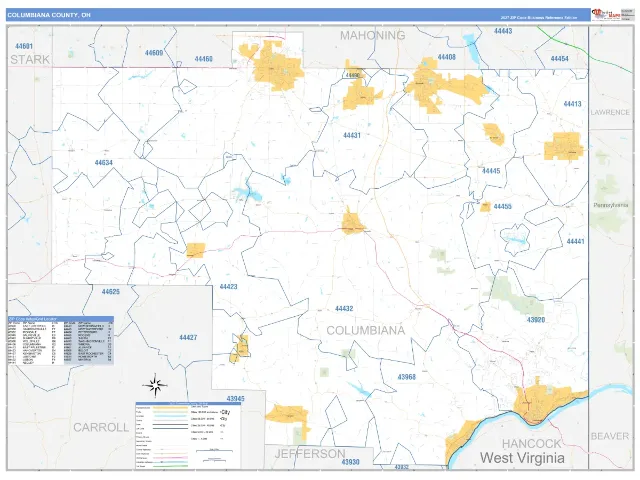Click the STARK county label
The image size is (640, 480).
tap(30, 60)
